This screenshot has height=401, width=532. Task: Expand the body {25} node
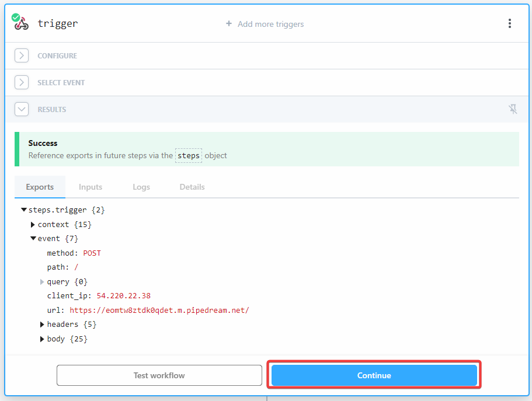[42, 339]
